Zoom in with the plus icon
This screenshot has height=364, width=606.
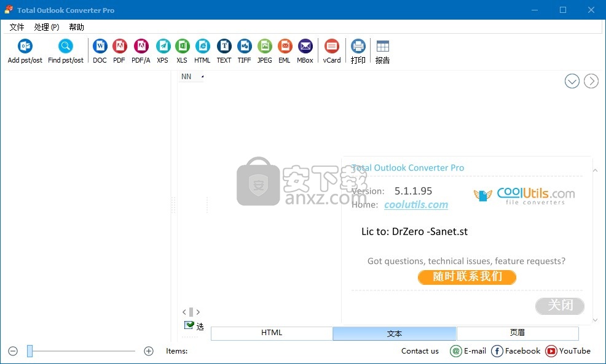pyautogui.click(x=149, y=351)
